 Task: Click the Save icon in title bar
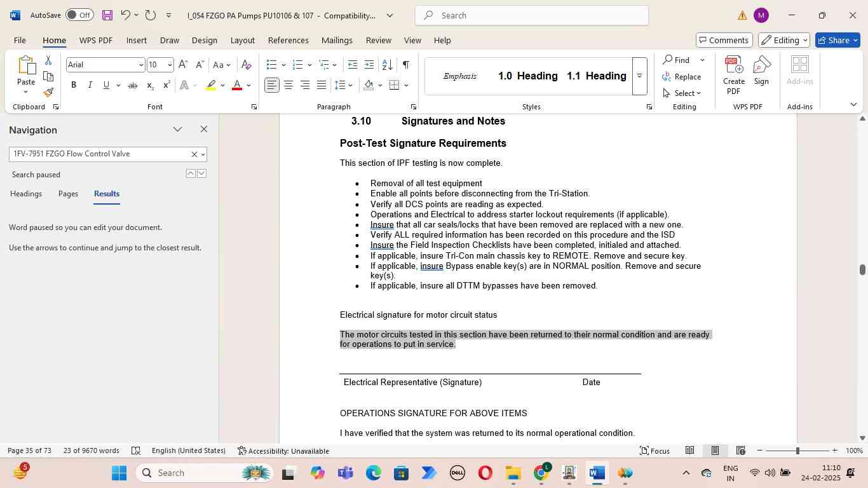pos(107,15)
